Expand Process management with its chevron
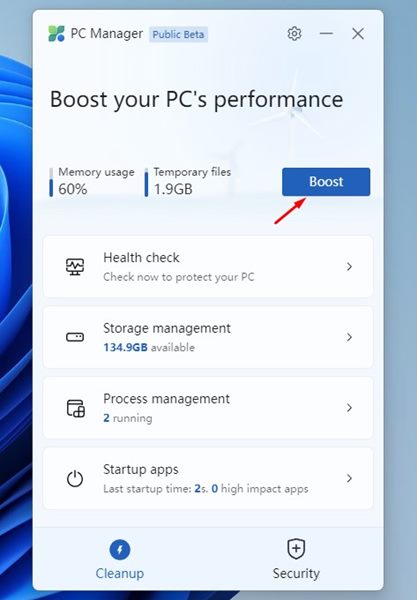This screenshot has height=600, width=417. pyautogui.click(x=349, y=408)
